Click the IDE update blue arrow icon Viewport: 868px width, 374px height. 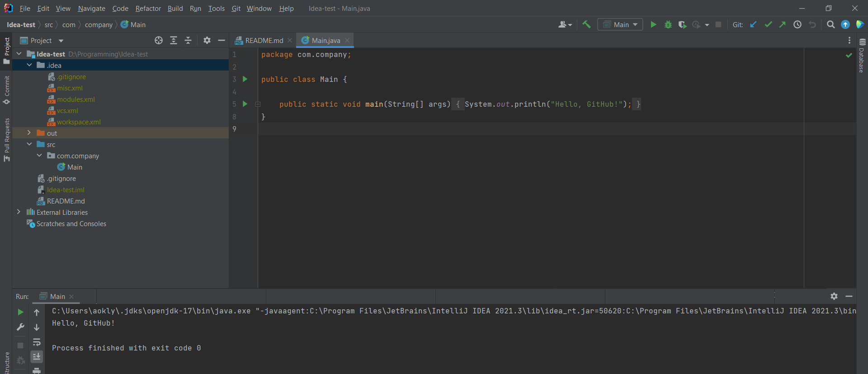(x=845, y=24)
